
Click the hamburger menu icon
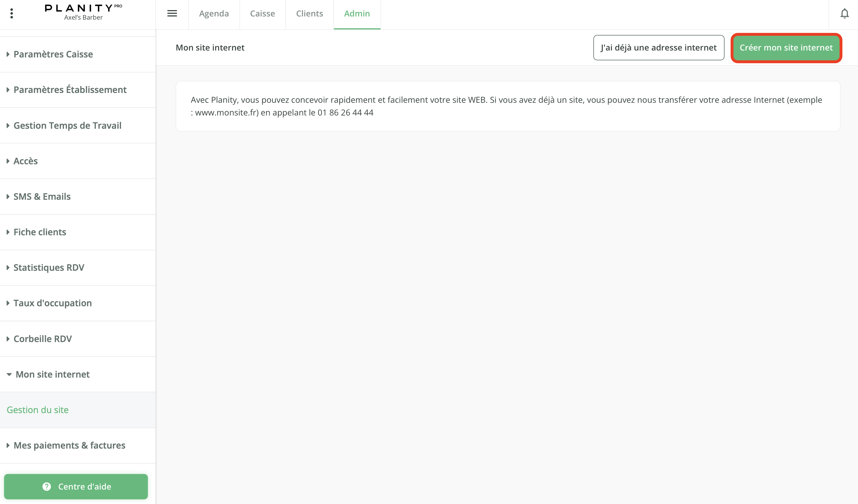[172, 13]
